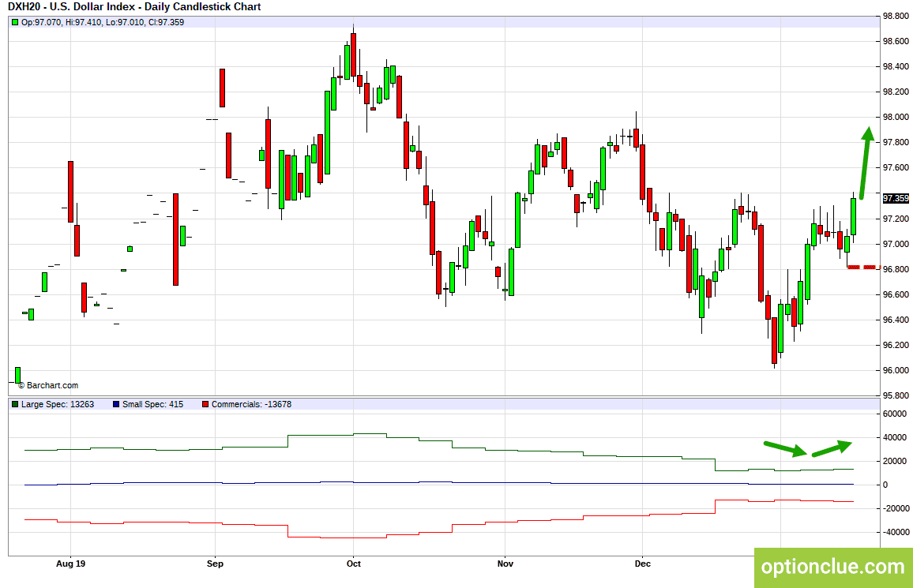
Task: Click the last green candle at the right edge
Action: (x=854, y=216)
